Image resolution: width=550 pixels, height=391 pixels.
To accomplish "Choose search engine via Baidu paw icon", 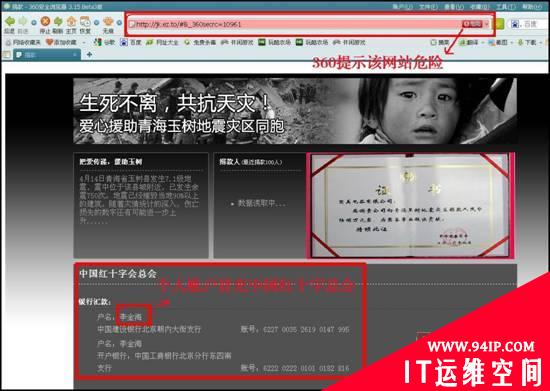I will (516, 24).
